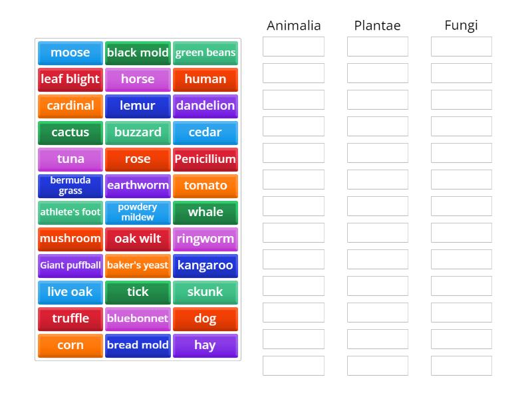
Task: Select the Penicillium tile
Action: pyautogui.click(x=205, y=159)
